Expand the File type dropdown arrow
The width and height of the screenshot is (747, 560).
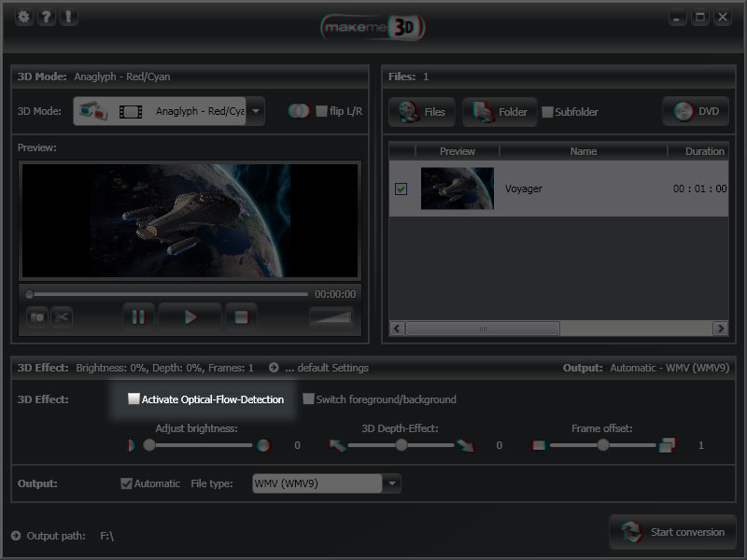(x=391, y=483)
